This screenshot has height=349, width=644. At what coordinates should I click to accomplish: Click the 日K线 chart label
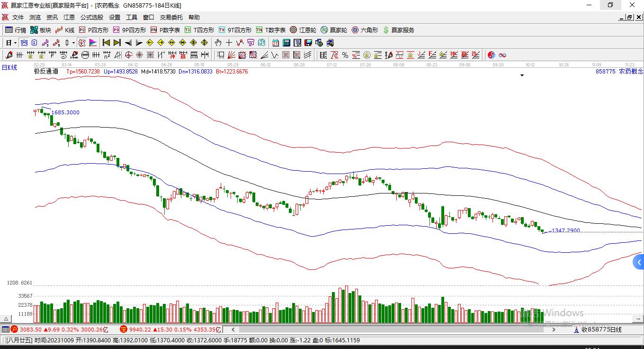[9, 67]
